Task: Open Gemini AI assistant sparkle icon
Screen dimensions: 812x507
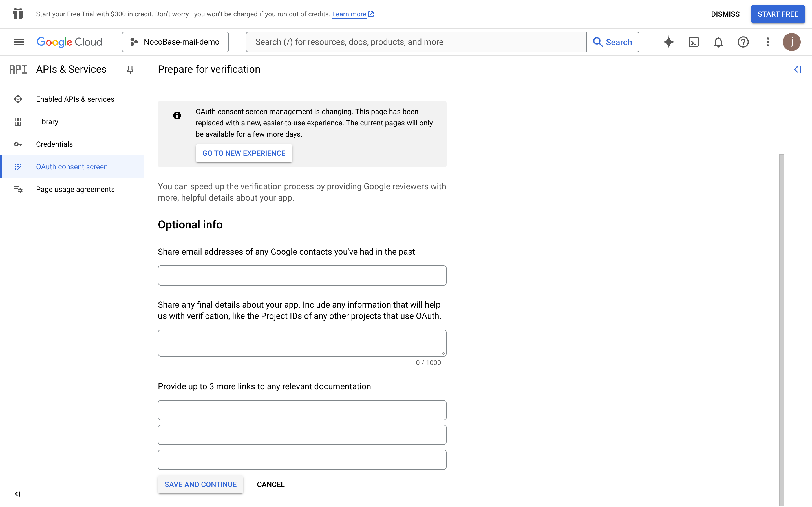Action: click(668, 42)
